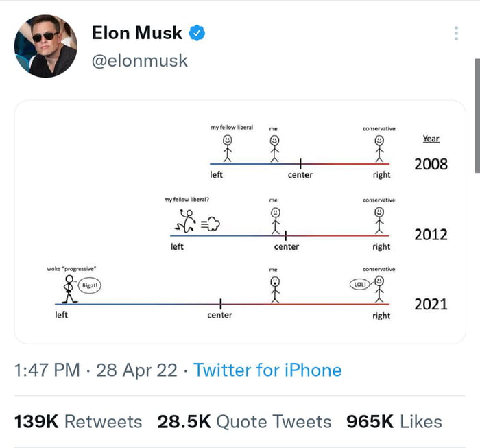Open the @elonmusk handle link

click(x=140, y=60)
